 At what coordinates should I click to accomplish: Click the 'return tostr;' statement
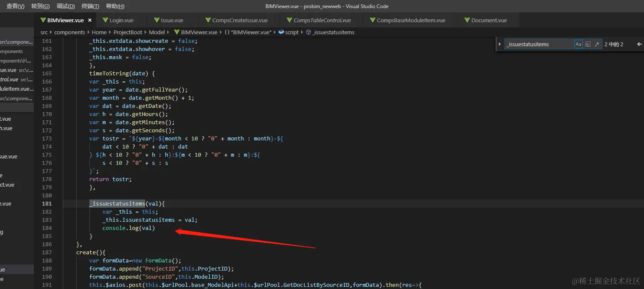coord(110,179)
